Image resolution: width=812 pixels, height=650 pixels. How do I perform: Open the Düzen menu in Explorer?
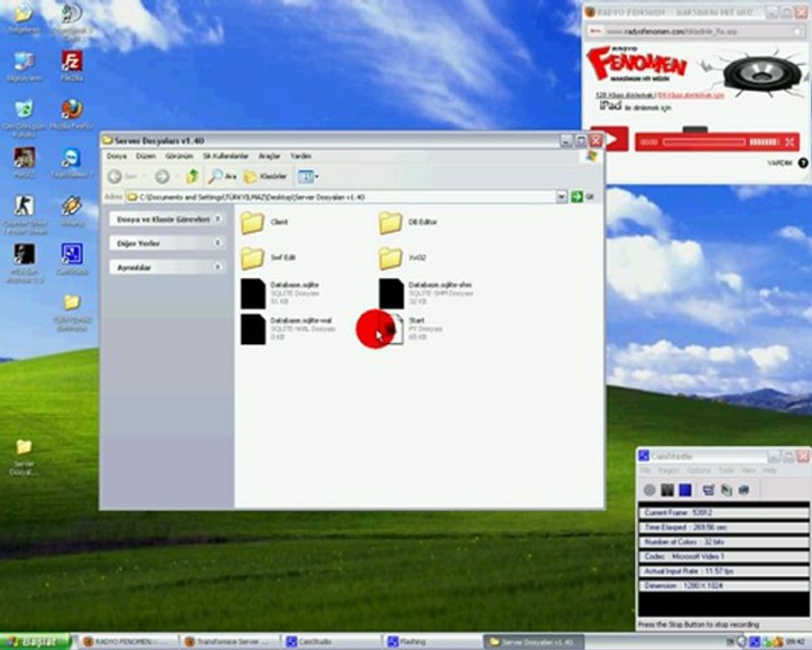pos(146,156)
